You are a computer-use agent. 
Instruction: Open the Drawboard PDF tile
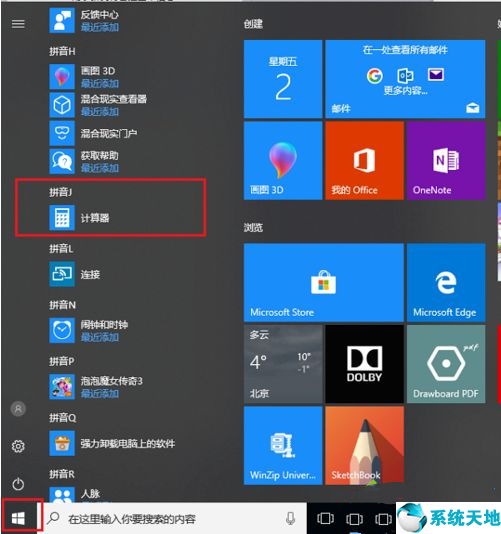tap(446, 364)
